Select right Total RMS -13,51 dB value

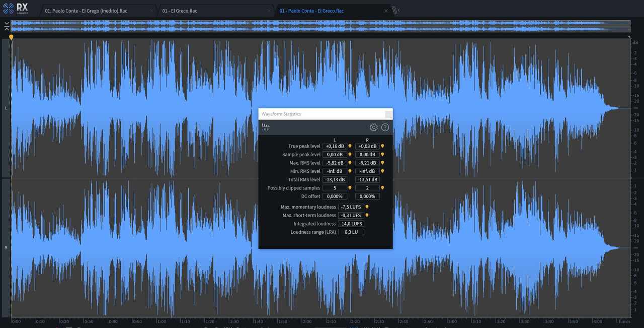367,179
